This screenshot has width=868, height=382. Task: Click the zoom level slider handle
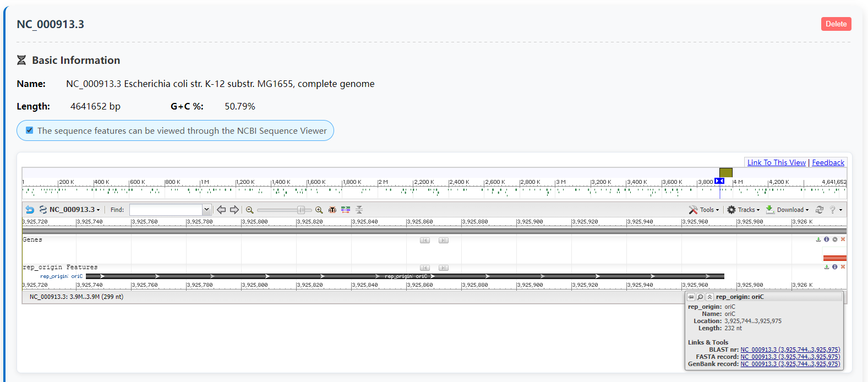(301, 210)
